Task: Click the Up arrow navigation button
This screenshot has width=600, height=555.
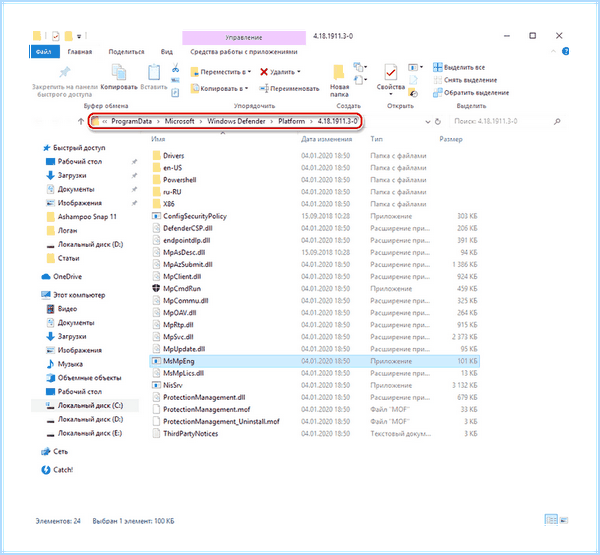Action: (80, 121)
